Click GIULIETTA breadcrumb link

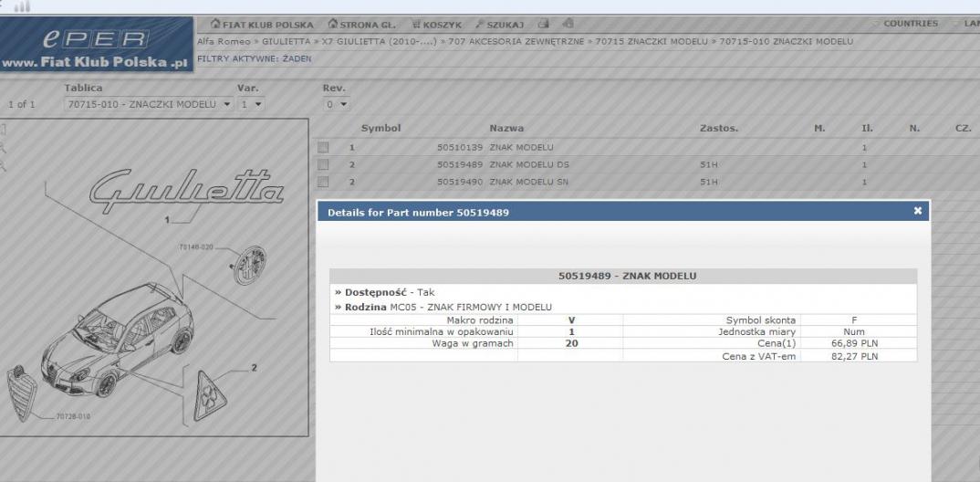tap(287, 41)
